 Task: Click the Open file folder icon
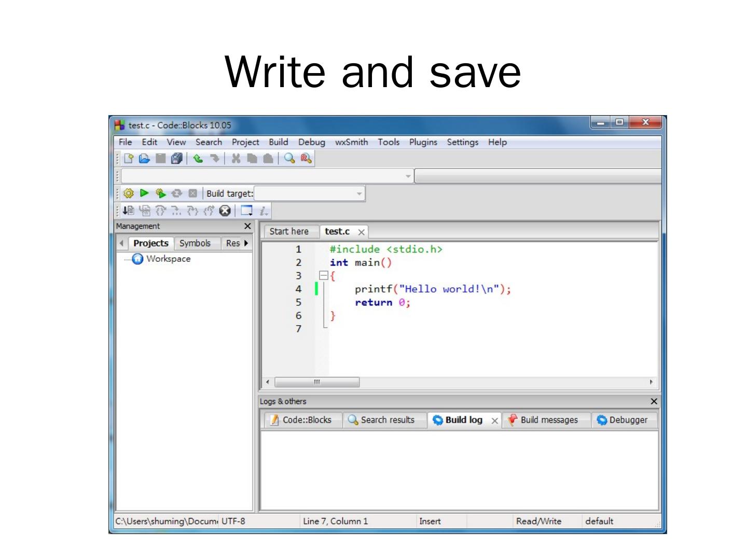tap(144, 159)
